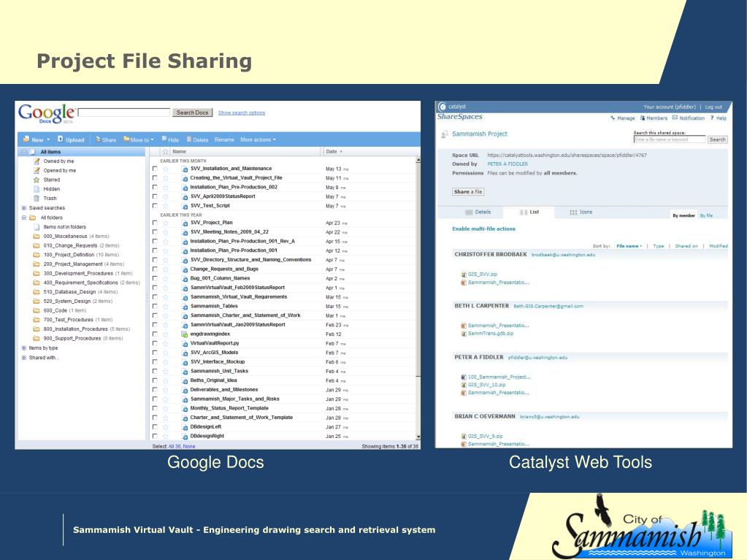Image resolution: width=747 pixels, height=560 pixels.
Task: Click the SammTrans.gdb.zip file icon
Action: click(464, 334)
